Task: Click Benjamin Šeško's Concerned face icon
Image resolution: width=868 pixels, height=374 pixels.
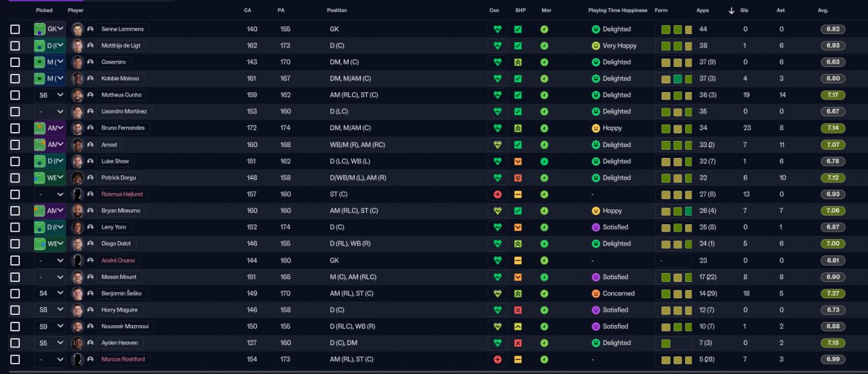Action: (596, 293)
